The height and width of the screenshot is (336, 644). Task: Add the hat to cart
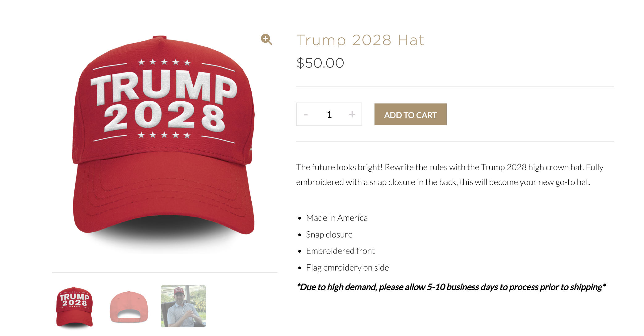point(410,114)
